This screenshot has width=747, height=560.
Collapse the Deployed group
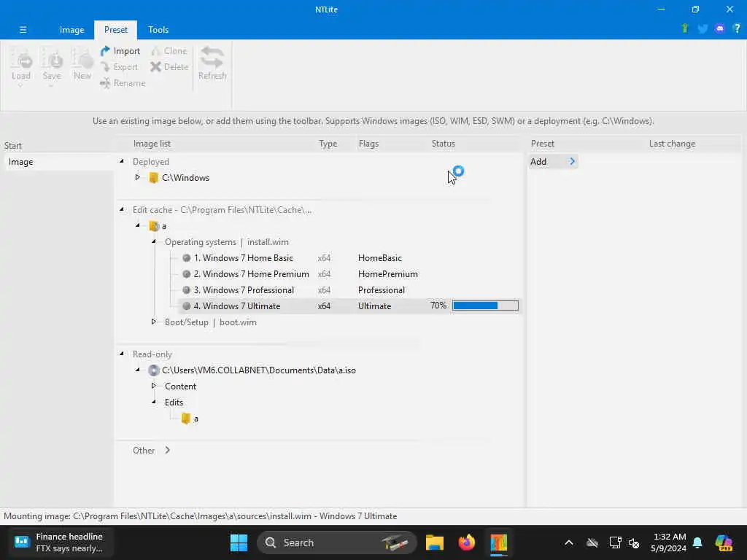click(x=122, y=161)
